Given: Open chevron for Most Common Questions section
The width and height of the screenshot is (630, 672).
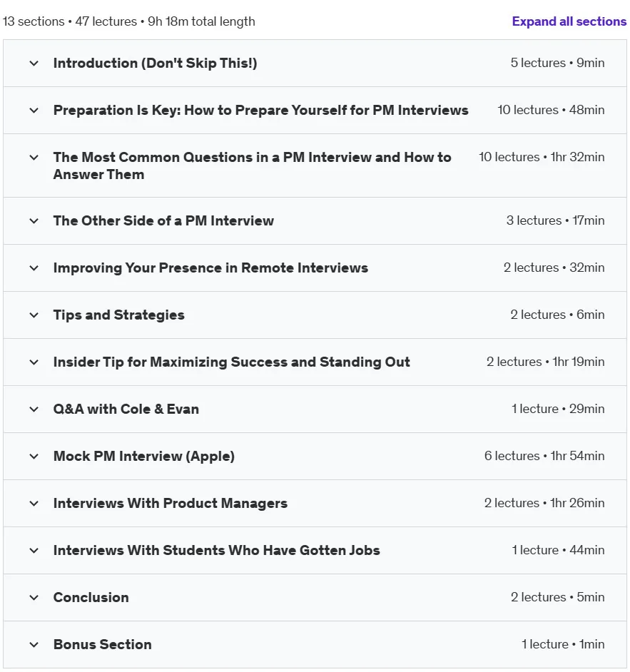Looking at the screenshot, I should click(34, 158).
